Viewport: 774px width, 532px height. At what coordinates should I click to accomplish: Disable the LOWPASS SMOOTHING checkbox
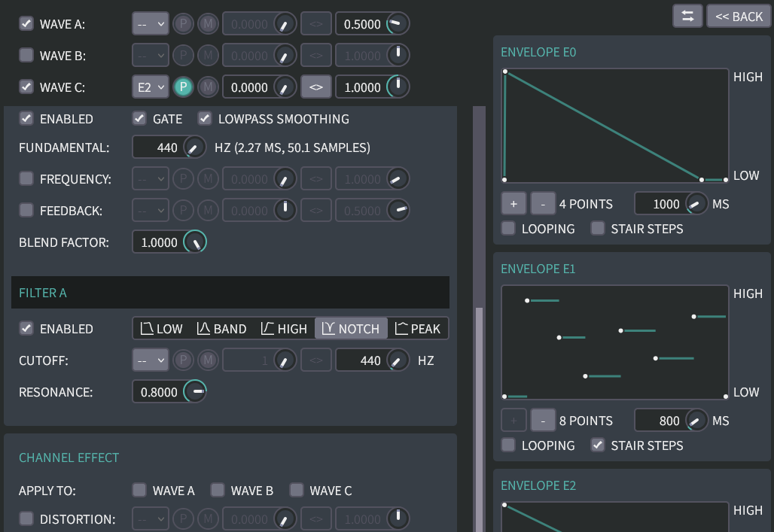205,119
